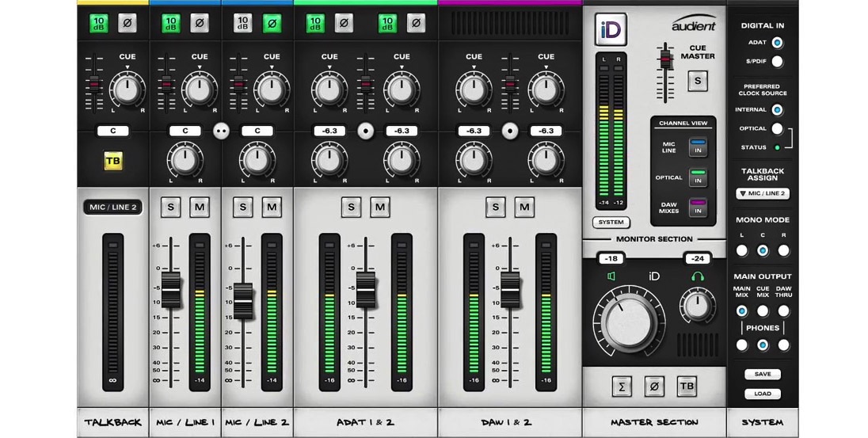Mute the Mic/Line 1 channel

point(200,207)
